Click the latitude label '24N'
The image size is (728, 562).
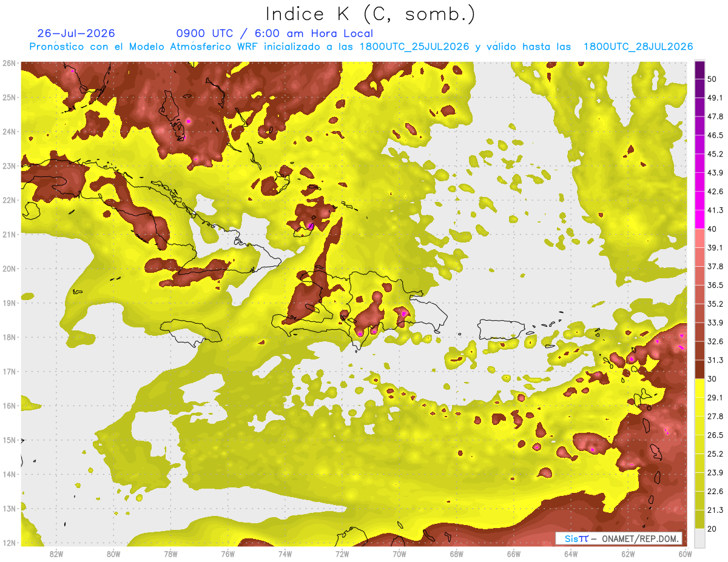click(x=9, y=132)
